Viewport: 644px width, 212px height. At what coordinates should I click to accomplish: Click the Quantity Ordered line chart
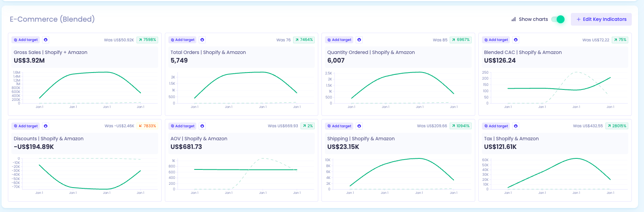[398, 90]
